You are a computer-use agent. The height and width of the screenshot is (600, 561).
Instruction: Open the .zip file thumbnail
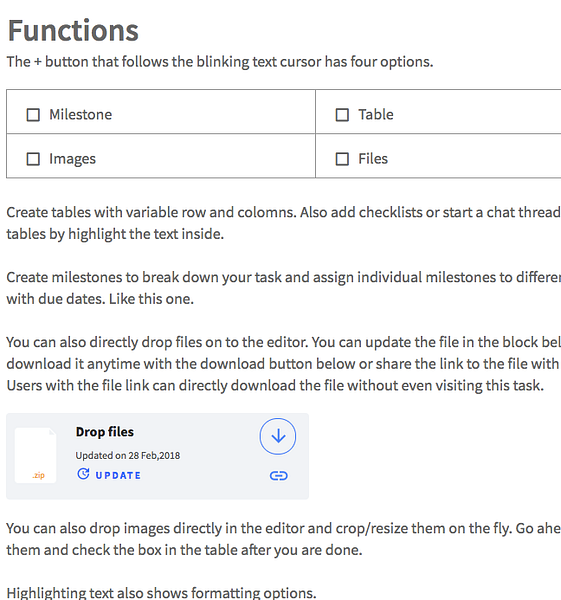pyautogui.click(x=35, y=455)
